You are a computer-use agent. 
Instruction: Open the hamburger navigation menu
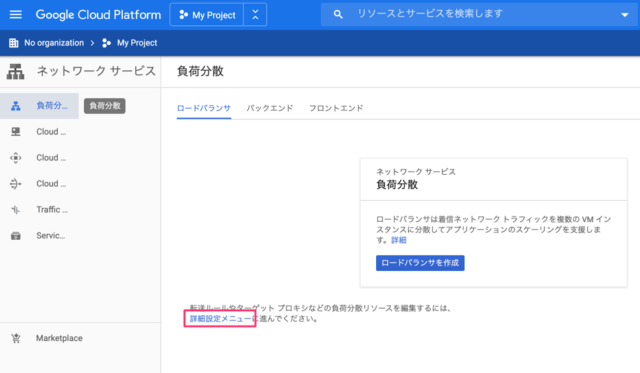coord(16,15)
